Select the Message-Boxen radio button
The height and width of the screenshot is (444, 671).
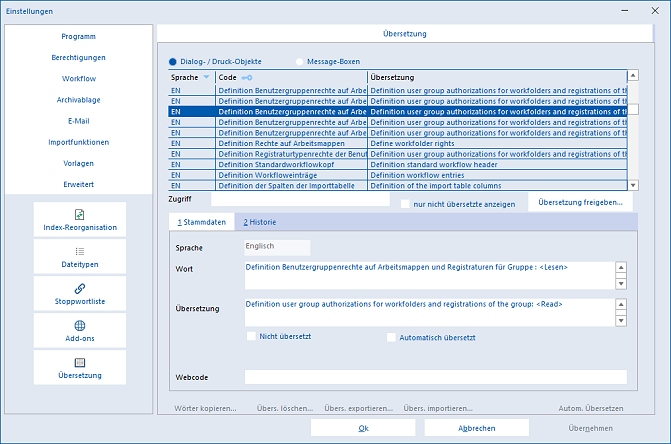coord(300,61)
